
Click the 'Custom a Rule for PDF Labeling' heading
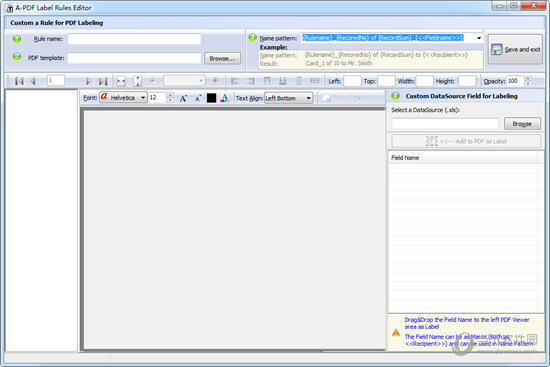pos(56,23)
